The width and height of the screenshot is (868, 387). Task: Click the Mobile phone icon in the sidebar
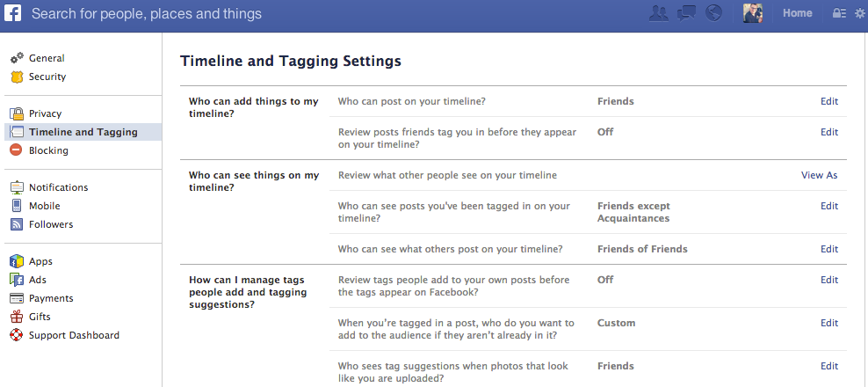(17, 206)
